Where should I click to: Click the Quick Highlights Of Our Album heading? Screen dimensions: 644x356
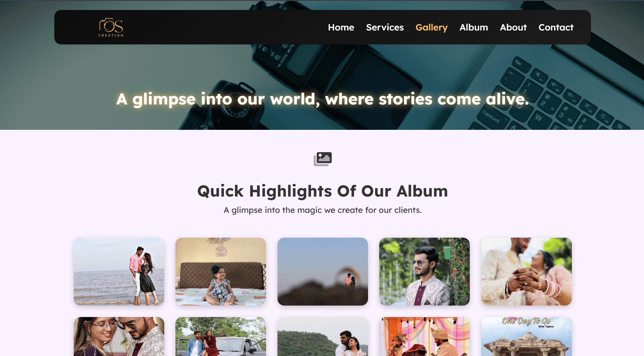pos(322,191)
